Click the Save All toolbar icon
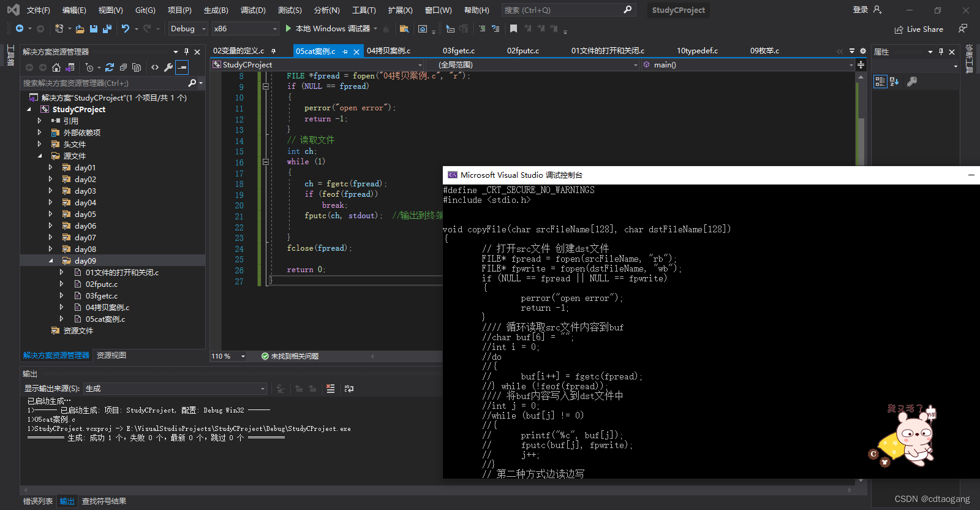980x510 pixels. (x=107, y=29)
